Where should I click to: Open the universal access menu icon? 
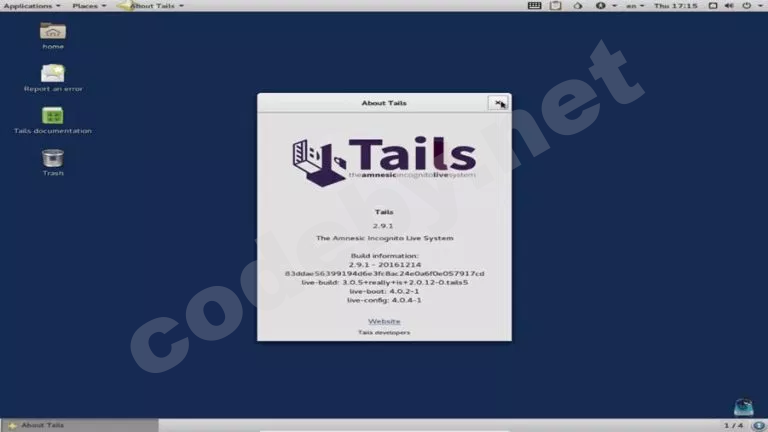point(600,6)
